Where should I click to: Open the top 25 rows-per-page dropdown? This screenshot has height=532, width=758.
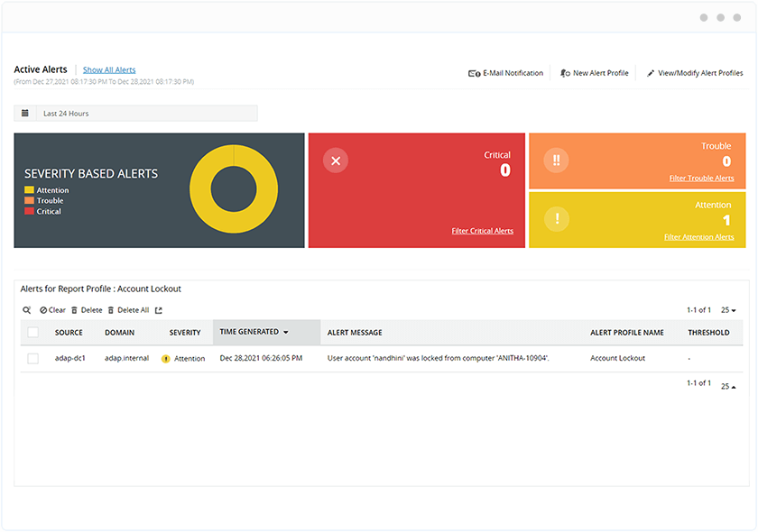point(728,310)
